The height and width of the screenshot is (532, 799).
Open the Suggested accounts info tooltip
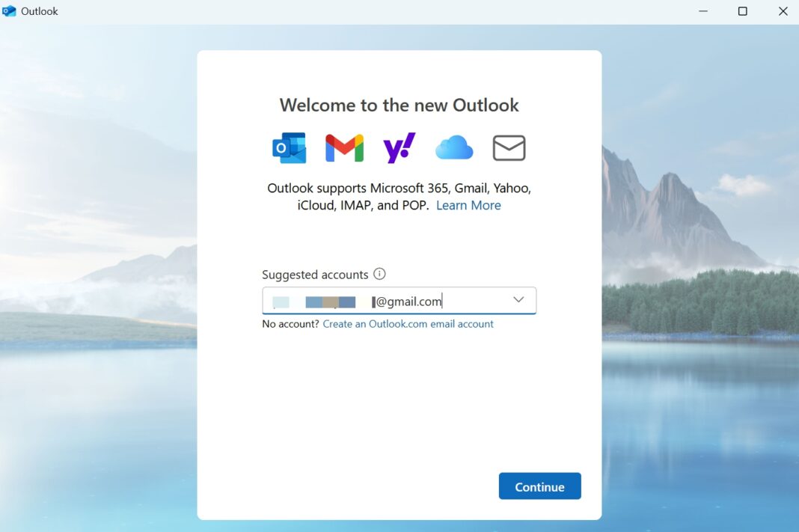[381, 274]
